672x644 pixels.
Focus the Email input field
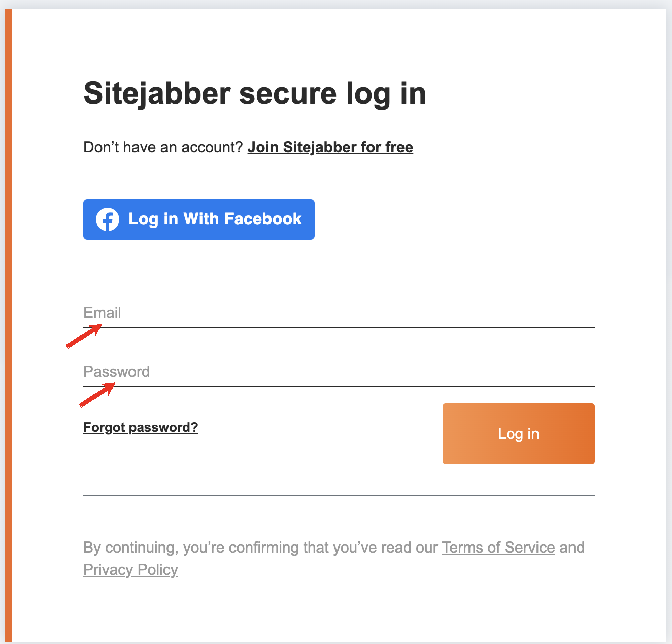point(339,313)
